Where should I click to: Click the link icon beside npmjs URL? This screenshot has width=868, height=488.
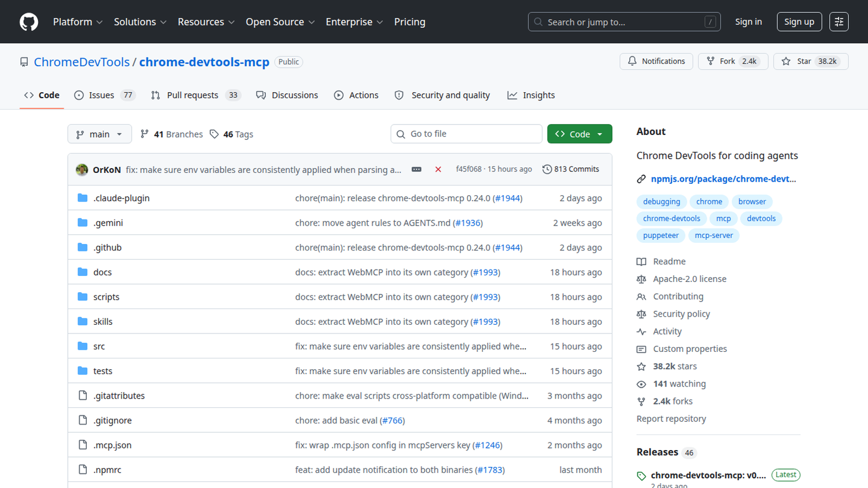point(641,179)
